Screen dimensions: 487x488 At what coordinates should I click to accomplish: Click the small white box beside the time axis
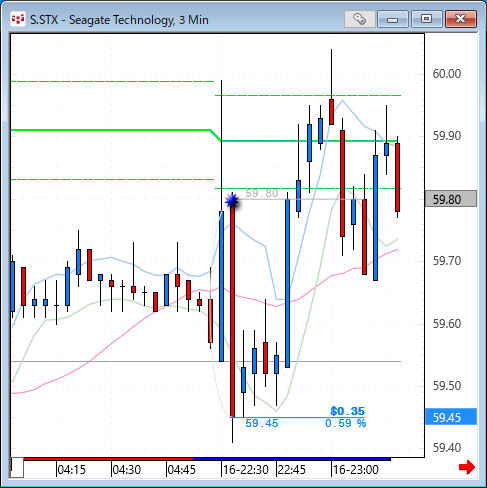17,468
